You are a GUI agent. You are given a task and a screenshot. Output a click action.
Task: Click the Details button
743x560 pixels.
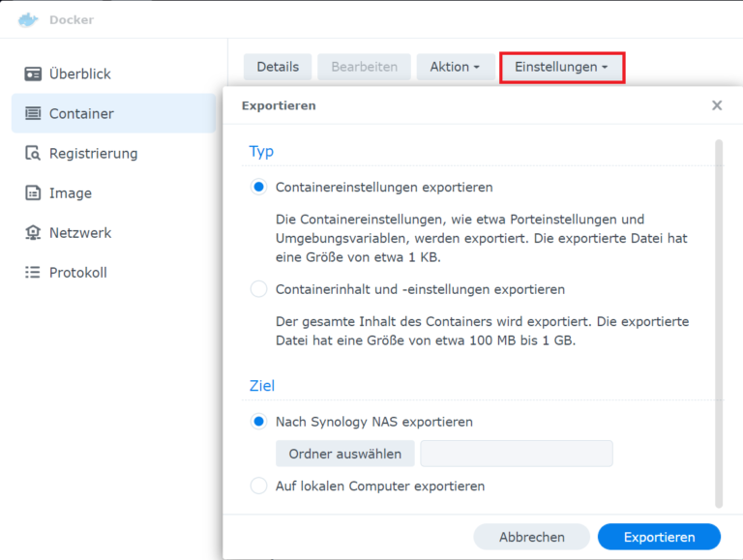pyautogui.click(x=278, y=67)
